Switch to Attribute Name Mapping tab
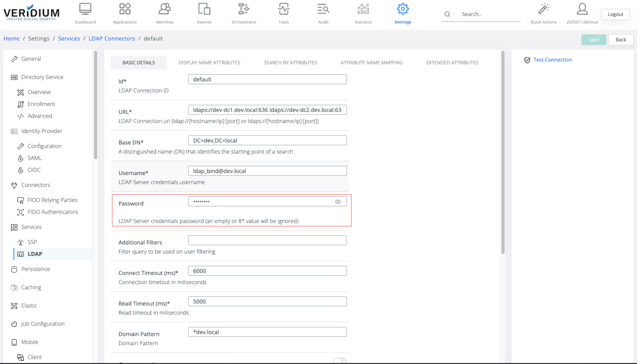637x364 pixels. pyautogui.click(x=371, y=63)
